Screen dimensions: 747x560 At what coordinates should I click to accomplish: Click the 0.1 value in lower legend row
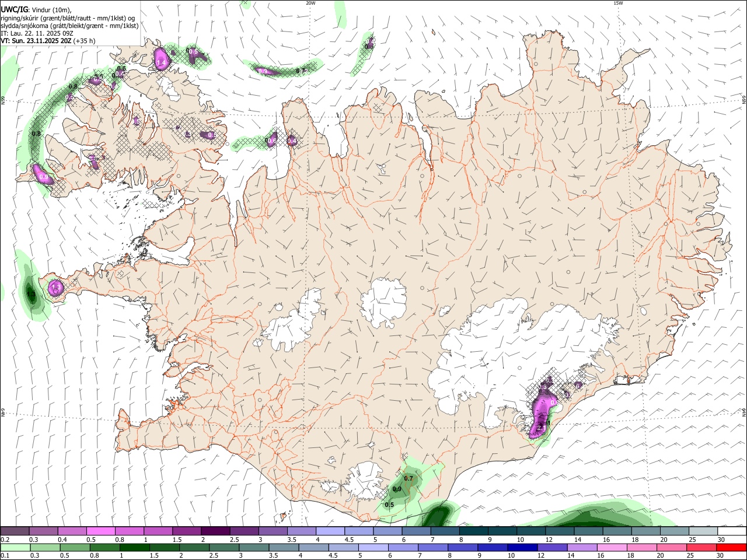click(5, 555)
